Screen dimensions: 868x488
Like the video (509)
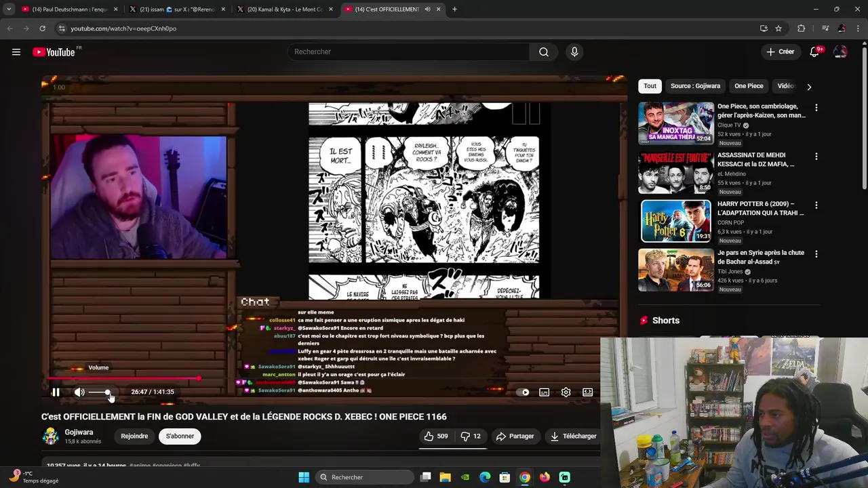(x=436, y=436)
